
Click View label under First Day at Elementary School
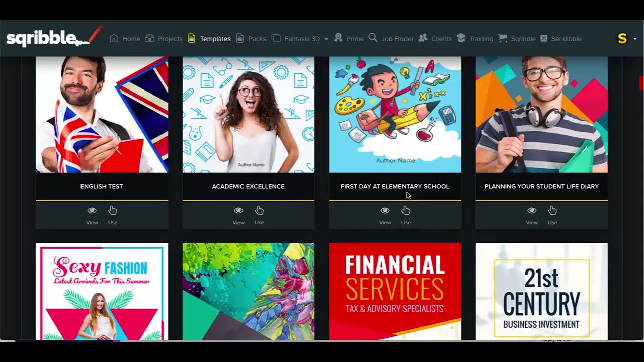pyautogui.click(x=385, y=222)
